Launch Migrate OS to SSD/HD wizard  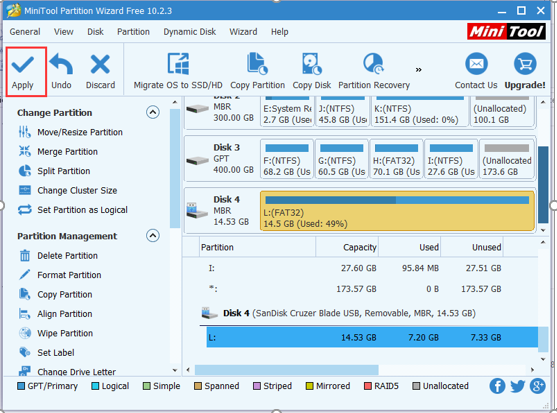[x=178, y=71]
